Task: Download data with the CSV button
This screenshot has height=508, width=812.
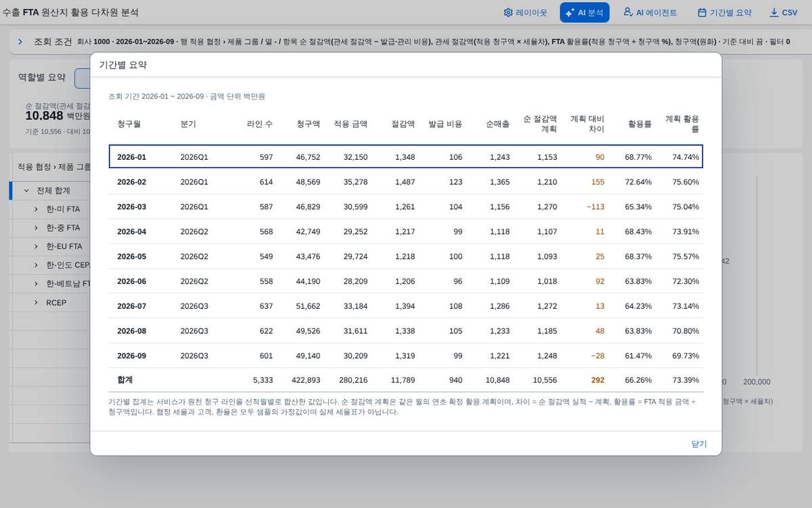Action: pos(783,12)
